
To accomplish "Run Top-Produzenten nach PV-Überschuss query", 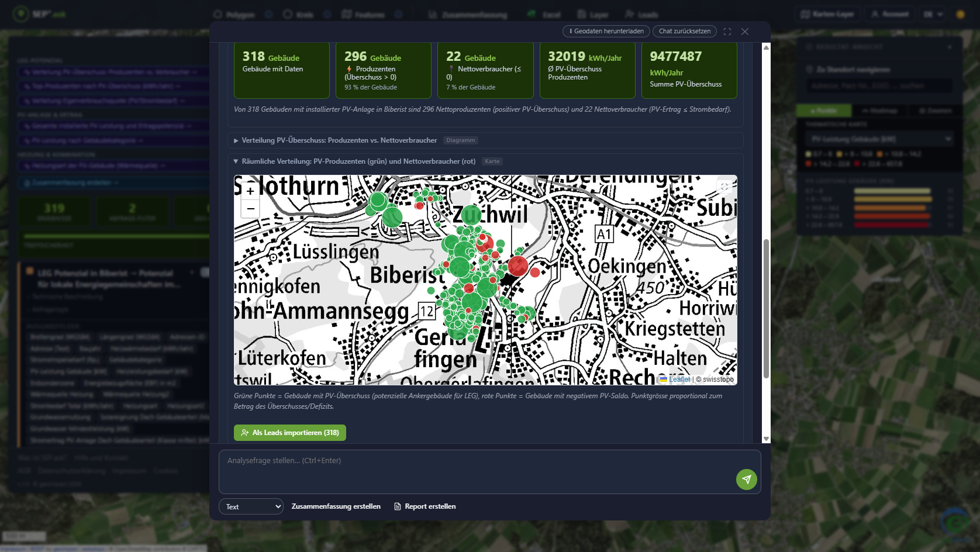I will (114, 86).
